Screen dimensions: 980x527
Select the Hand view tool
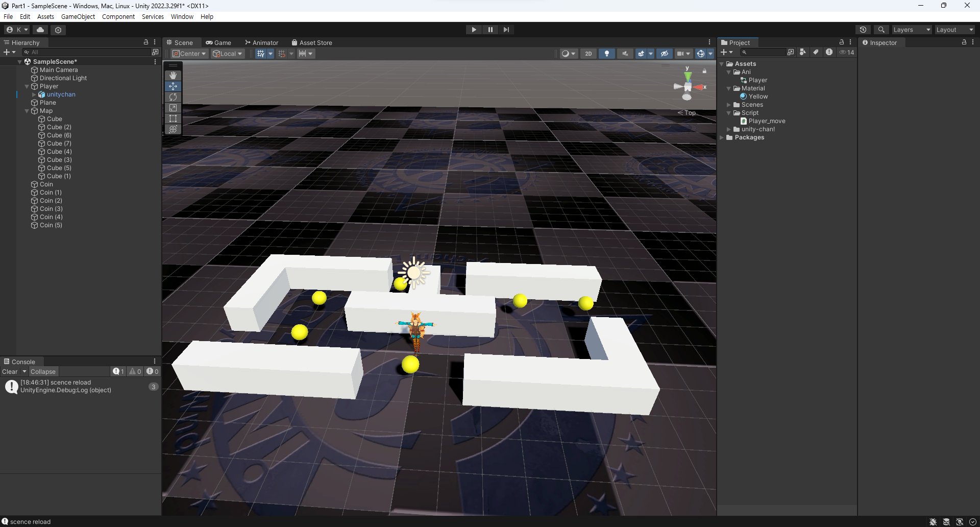[173, 76]
